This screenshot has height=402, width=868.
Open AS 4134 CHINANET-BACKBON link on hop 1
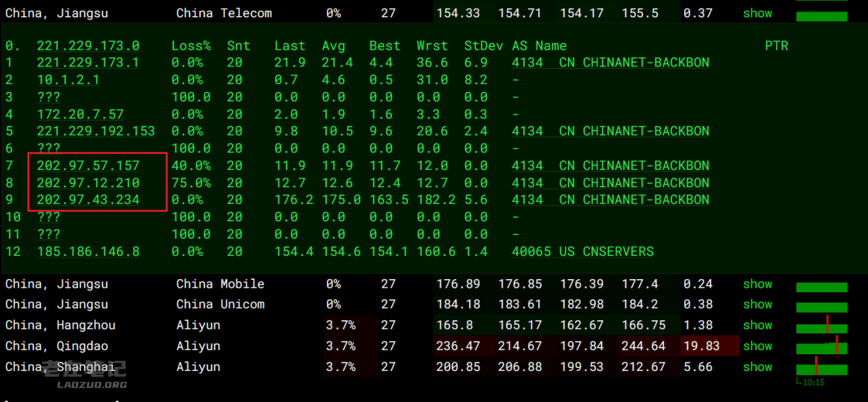[610, 63]
